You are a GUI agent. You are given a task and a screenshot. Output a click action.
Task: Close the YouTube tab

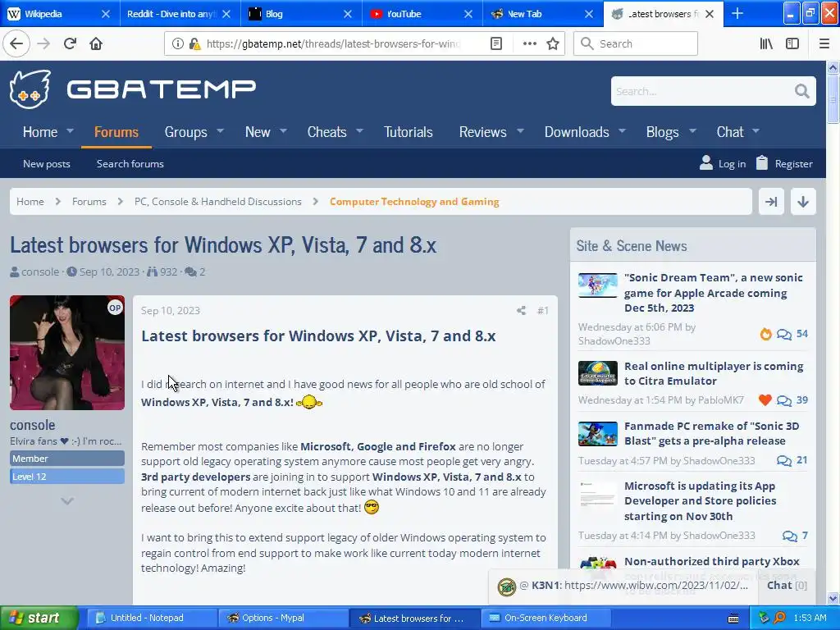468,14
